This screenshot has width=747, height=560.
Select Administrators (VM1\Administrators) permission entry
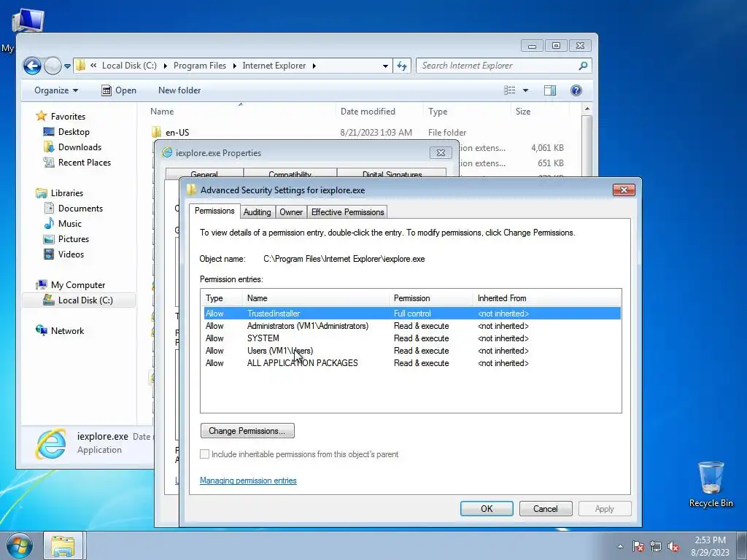(x=412, y=326)
